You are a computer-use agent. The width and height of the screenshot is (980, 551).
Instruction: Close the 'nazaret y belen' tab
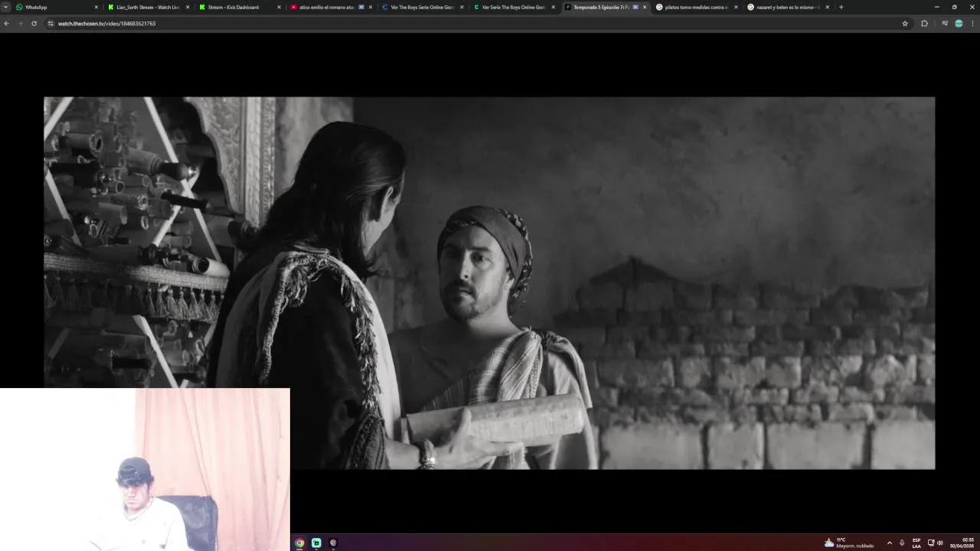click(827, 7)
